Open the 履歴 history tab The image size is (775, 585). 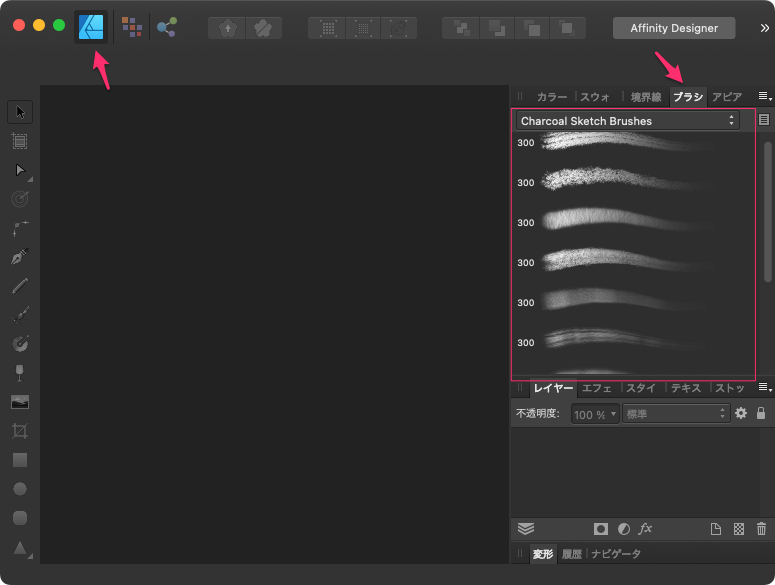click(x=571, y=554)
